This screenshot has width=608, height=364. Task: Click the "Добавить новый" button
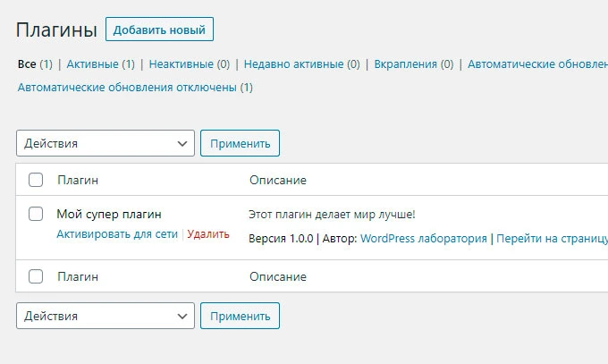159,29
